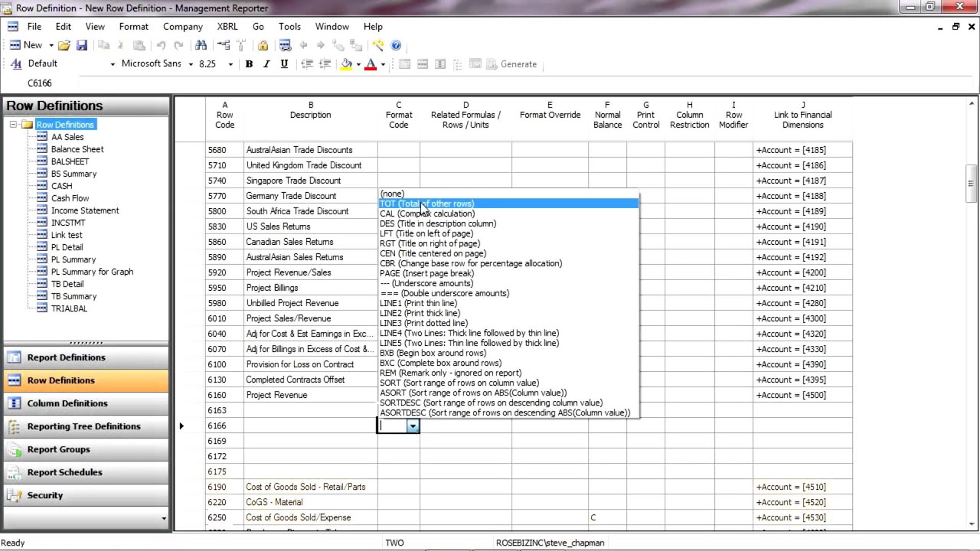Open the Microsoft Sans font dropdown
Image resolution: width=980 pixels, height=551 pixels.
191,64
